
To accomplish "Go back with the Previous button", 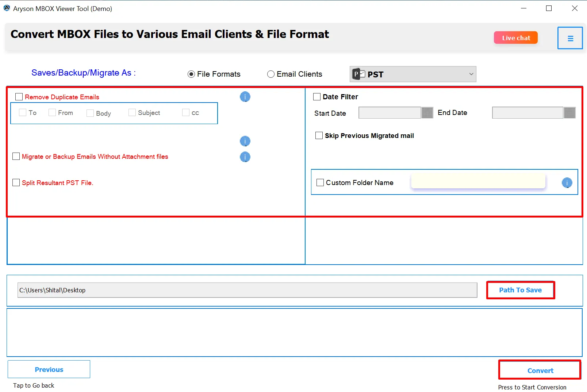I will [x=49, y=369].
